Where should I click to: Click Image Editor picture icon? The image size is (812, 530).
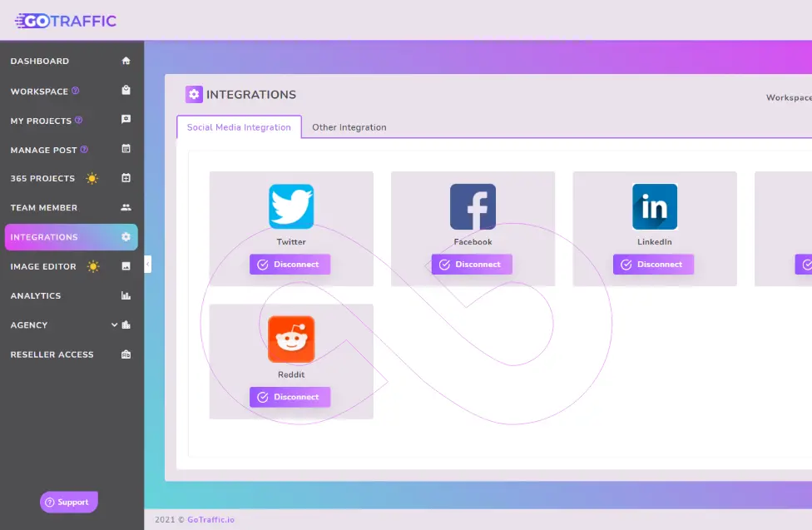(126, 266)
